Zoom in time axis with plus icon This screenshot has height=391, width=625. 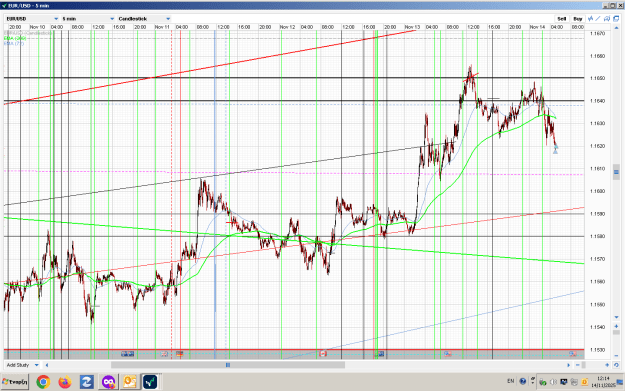click(x=607, y=365)
